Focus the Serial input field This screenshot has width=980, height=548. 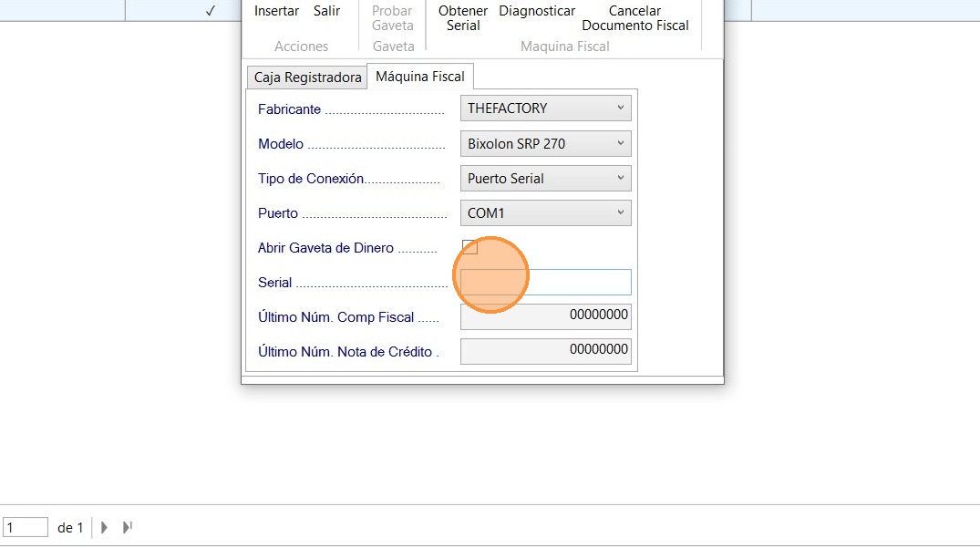546,283
